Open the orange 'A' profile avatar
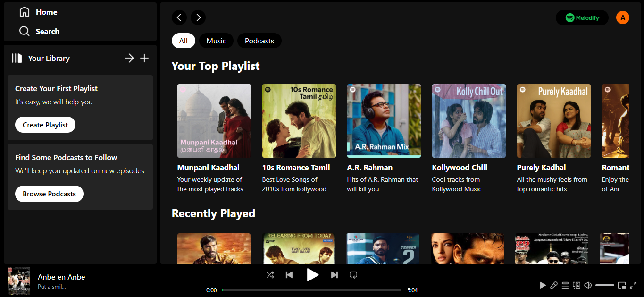Screen dimensions: 644x297 pyautogui.click(x=623, y=18)
